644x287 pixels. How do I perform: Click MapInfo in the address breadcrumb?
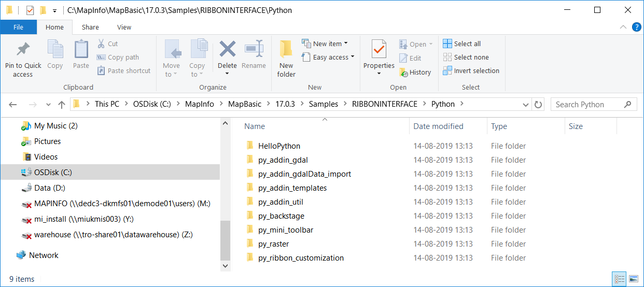coord(200,104)
